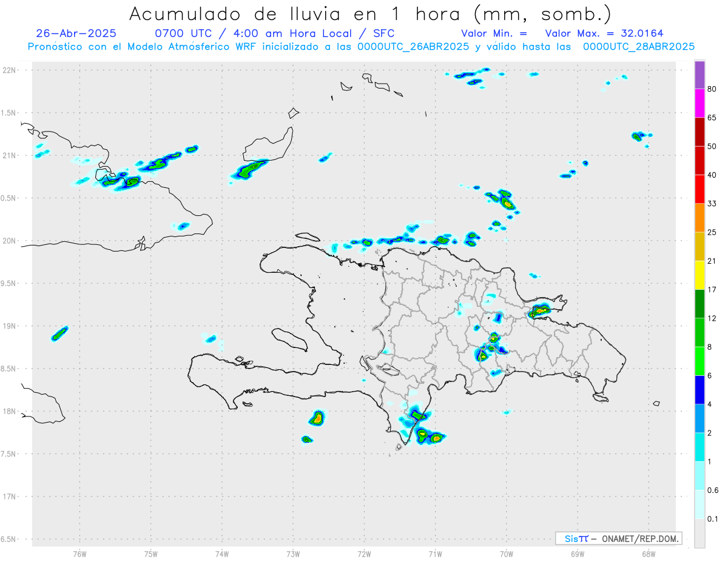
Task: Click the '17N' latitude label
Action: pos(9,497)
